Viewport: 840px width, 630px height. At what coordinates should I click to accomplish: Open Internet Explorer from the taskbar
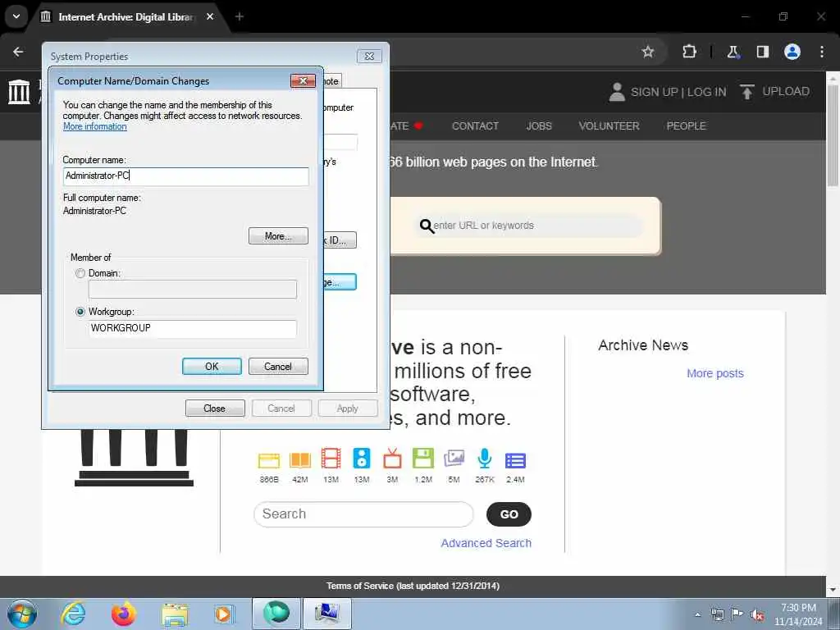click(x=73, y=614)
